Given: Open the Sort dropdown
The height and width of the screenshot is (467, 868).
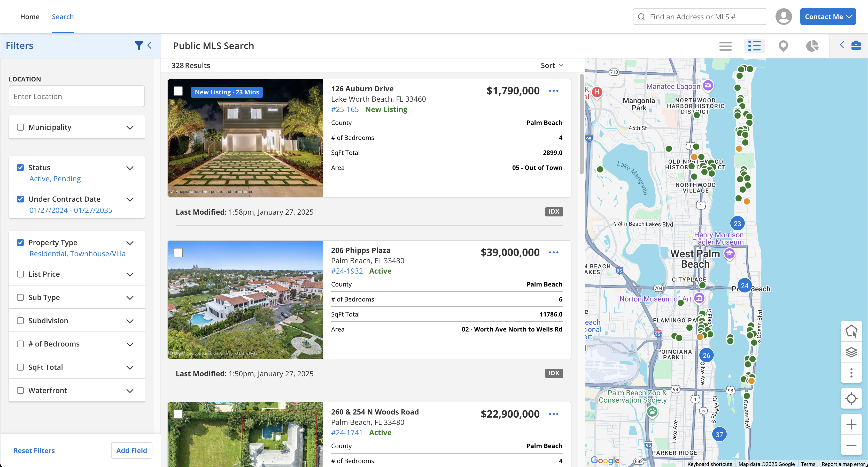Looking at the screenshot, I should tap(552, 65).
